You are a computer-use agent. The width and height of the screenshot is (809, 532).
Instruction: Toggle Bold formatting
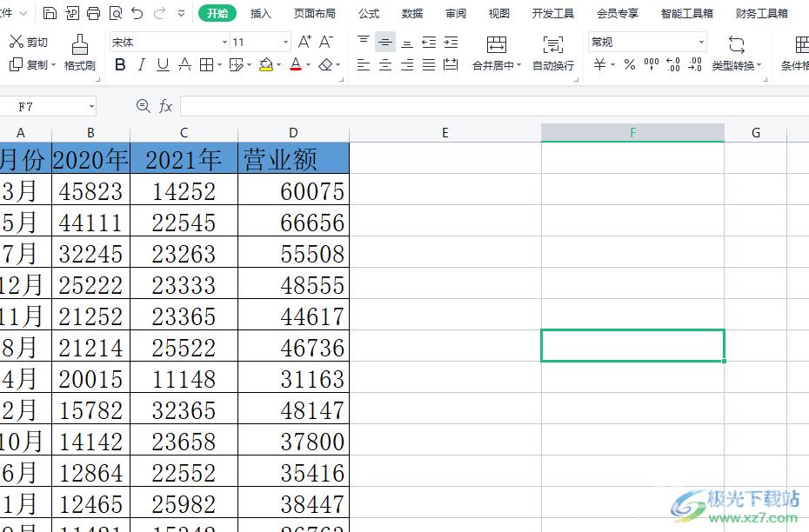click(x=120, y=64)
